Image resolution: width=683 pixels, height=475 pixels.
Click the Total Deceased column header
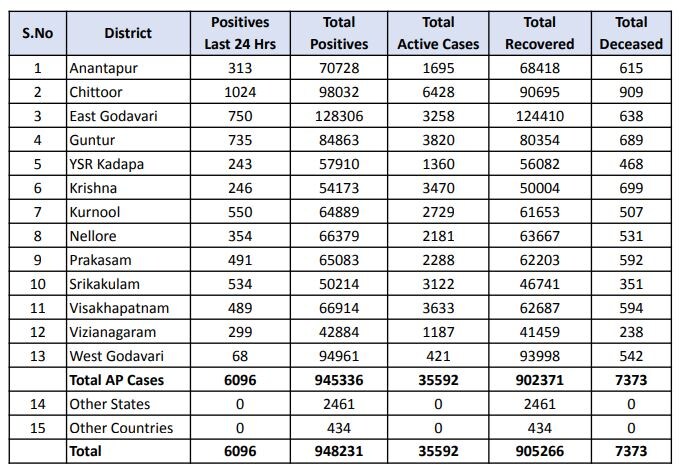(x=631, y=33)
